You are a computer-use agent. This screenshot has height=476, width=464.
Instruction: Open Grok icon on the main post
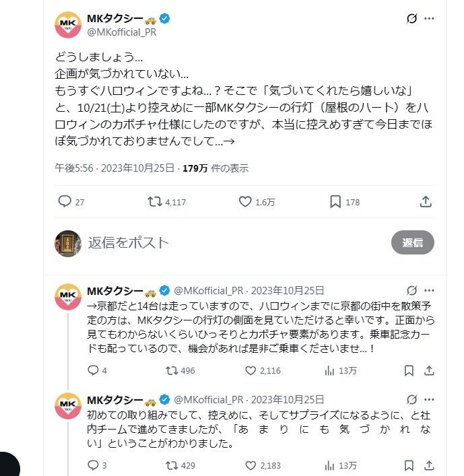point(411,19)
